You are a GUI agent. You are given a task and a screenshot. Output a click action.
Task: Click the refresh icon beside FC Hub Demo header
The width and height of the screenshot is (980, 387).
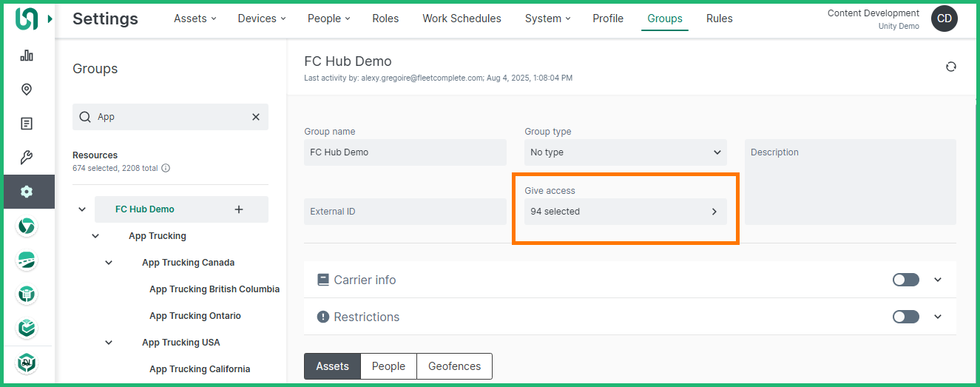[x=950, y=67]
